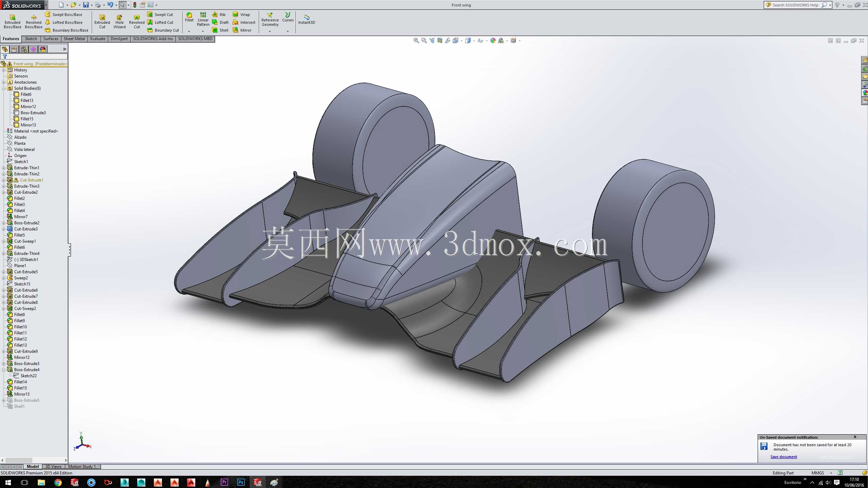Close the Un-Saved document notification

pos(855,437)
